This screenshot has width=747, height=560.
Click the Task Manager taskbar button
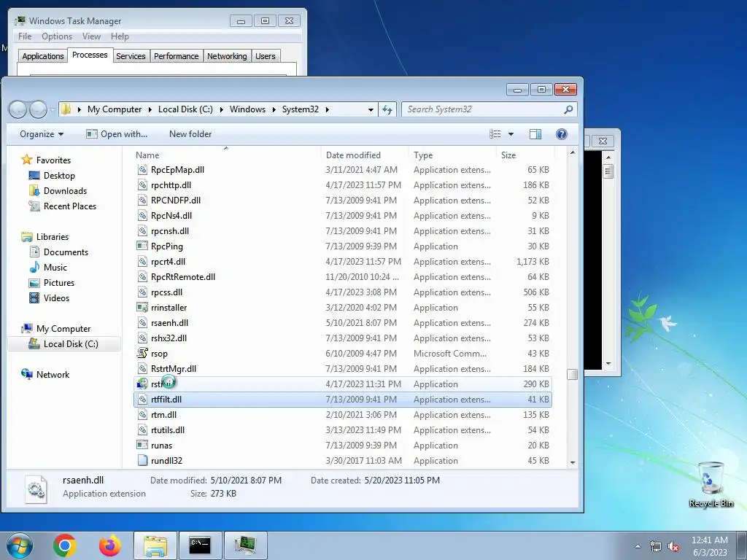point(245,545)
